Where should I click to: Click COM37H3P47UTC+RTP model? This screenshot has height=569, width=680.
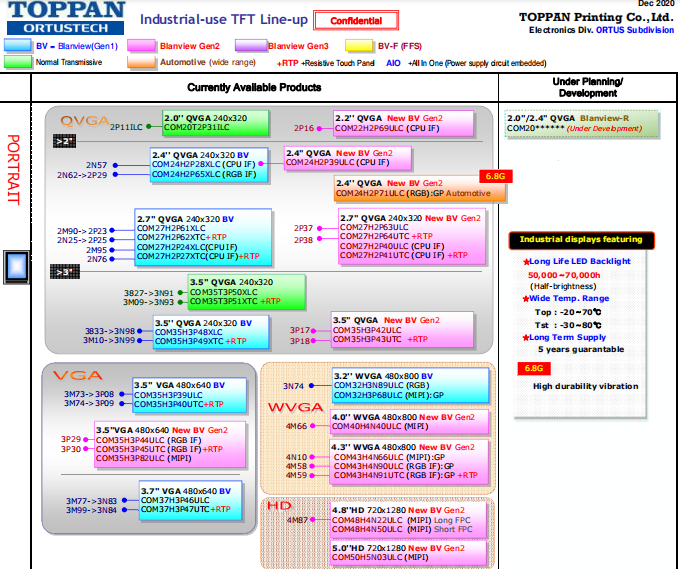tap(186, 510)
